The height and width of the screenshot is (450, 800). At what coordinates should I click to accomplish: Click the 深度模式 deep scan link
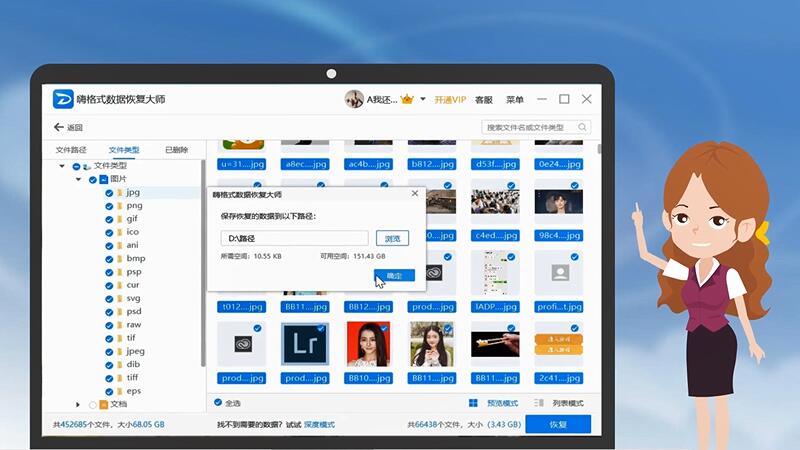click(319, 424)
